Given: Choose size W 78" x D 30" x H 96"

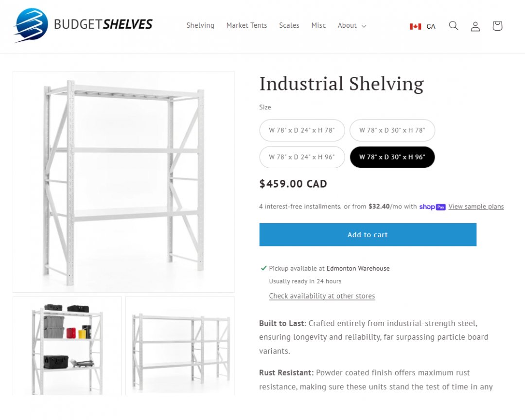Looking at the screenshot, I should pyautogui.click(x=392, y=157).
